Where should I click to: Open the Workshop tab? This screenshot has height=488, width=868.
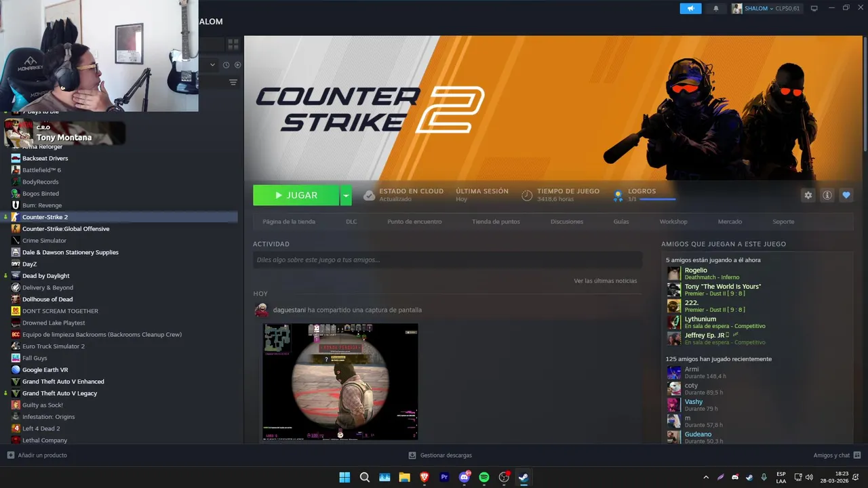[673, 222]
